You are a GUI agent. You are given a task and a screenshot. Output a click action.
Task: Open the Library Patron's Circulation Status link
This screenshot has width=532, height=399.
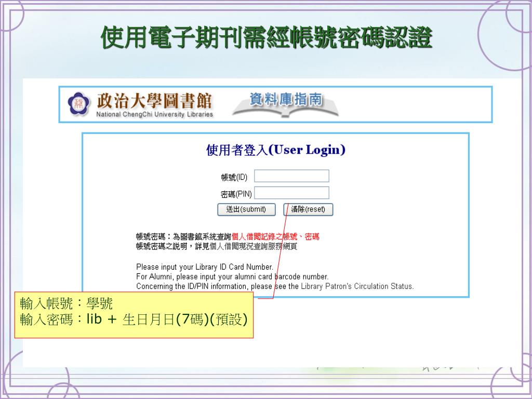[357, 286]
